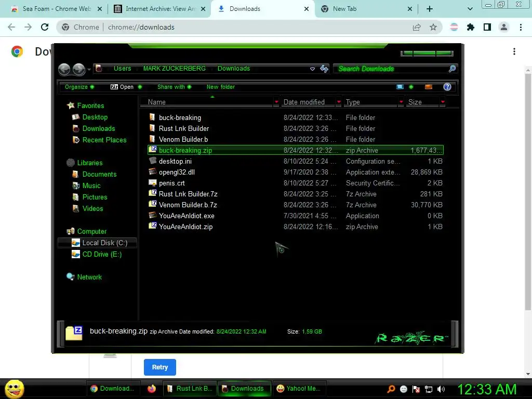Go forward in Explorer navigation
The image size is (532, 399).
tap(79, 69)
